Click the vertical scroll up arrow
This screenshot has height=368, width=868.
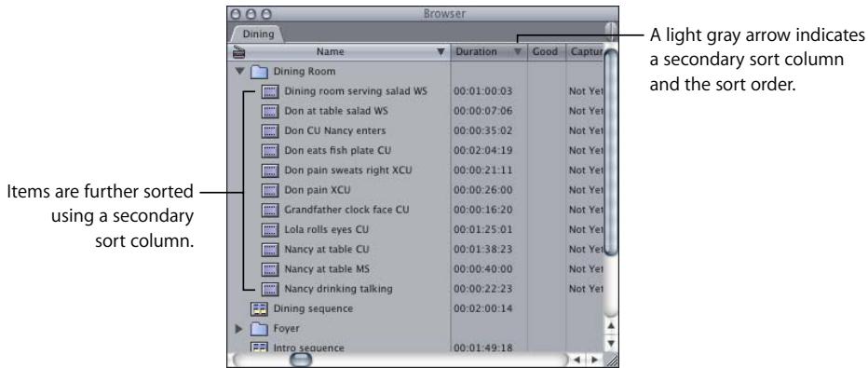point(611,325)
